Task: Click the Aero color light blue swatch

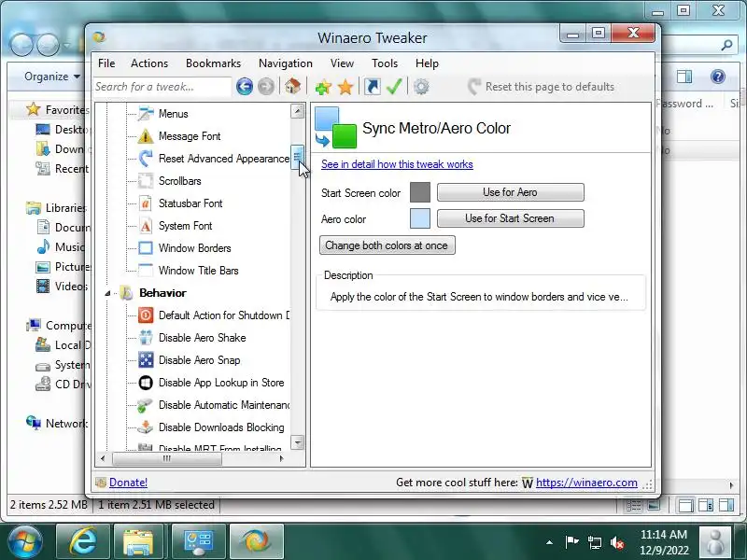Action: pyautogui.click(x=419, y=218)
